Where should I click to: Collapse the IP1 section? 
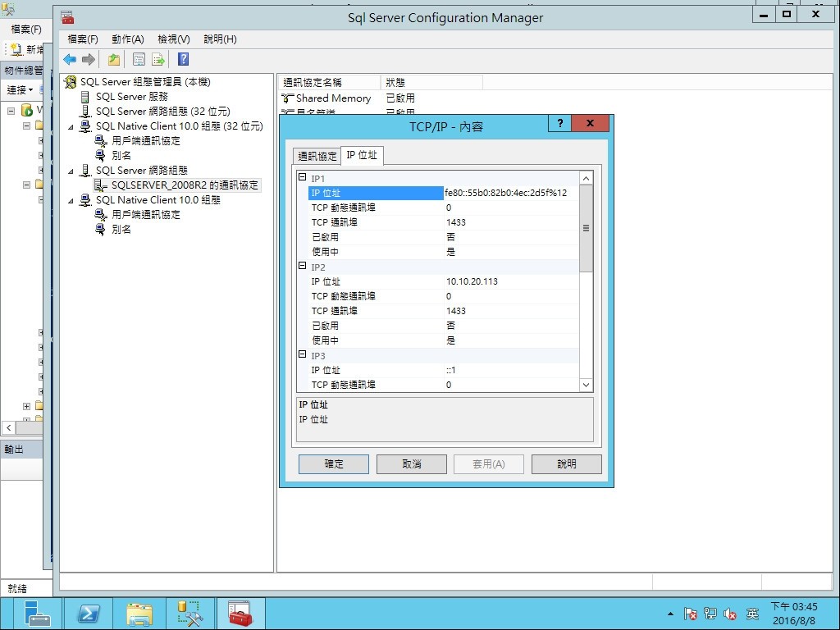(302, 177)
